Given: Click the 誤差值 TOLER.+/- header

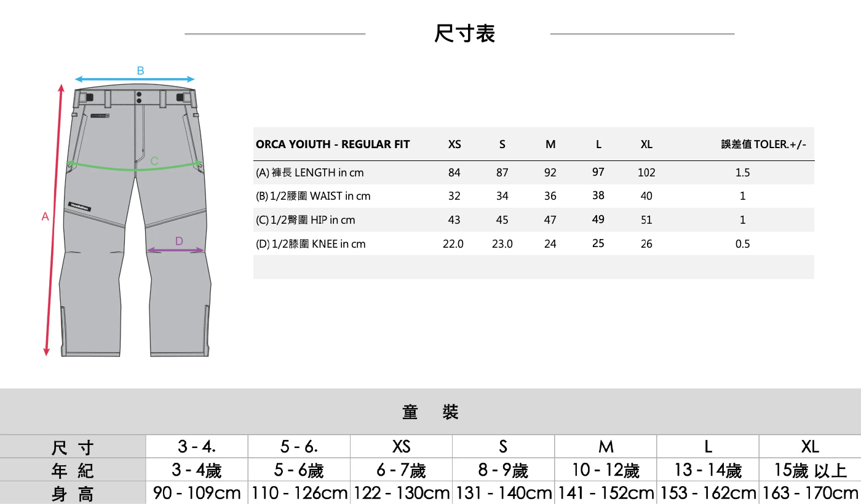Looking at the screenshot, I should tap(763, 144).
